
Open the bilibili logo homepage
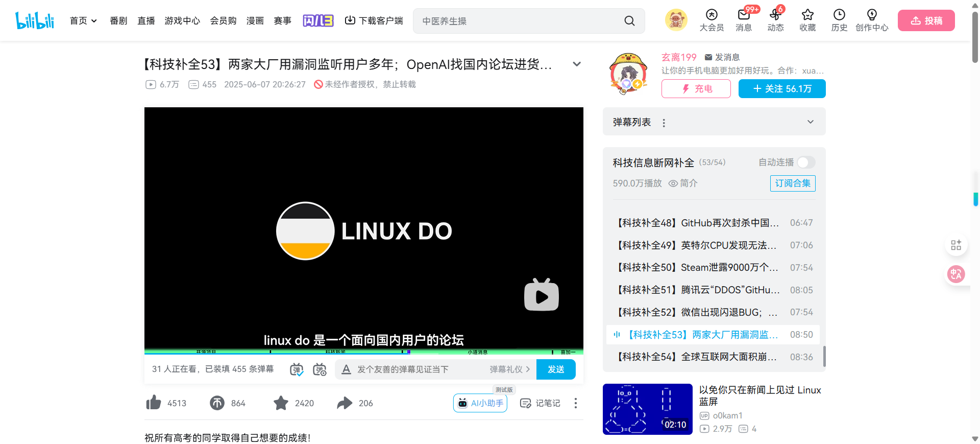point(35,20)
